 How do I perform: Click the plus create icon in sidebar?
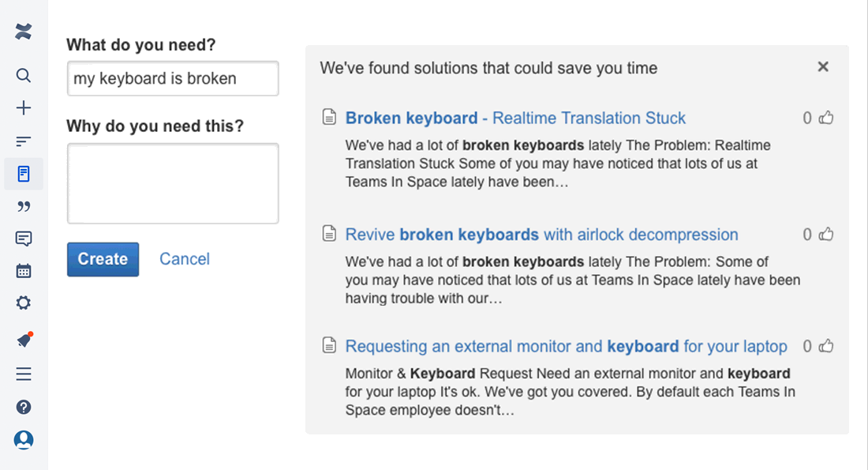pos(24,108)
